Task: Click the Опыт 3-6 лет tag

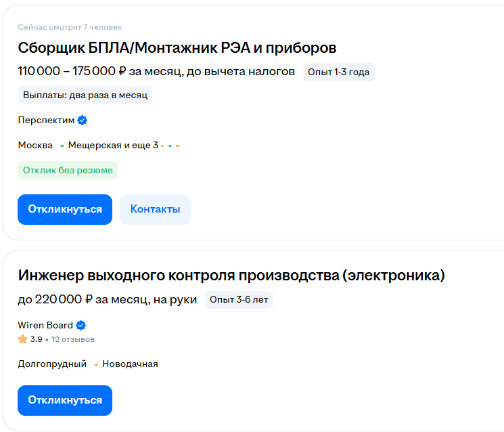Action: (239, 299)
